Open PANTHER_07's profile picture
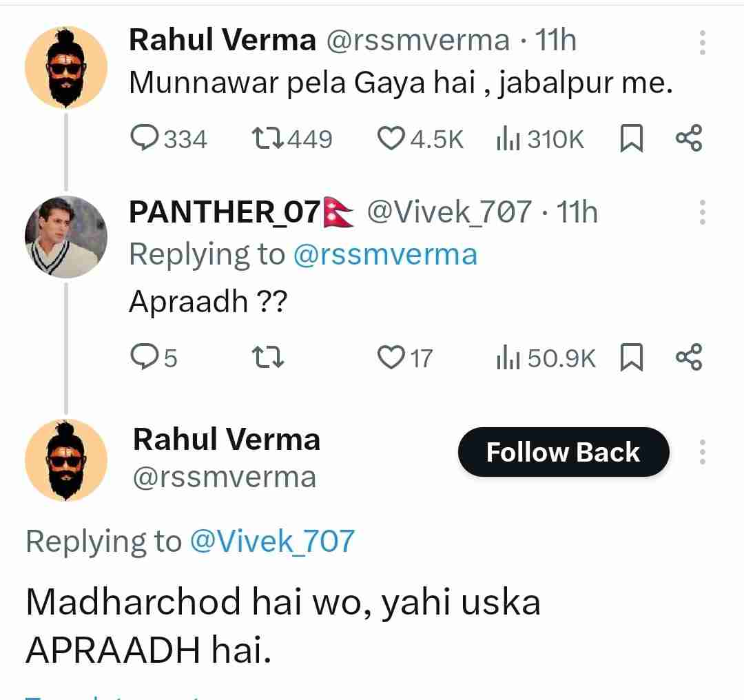 tap(66, 237)
